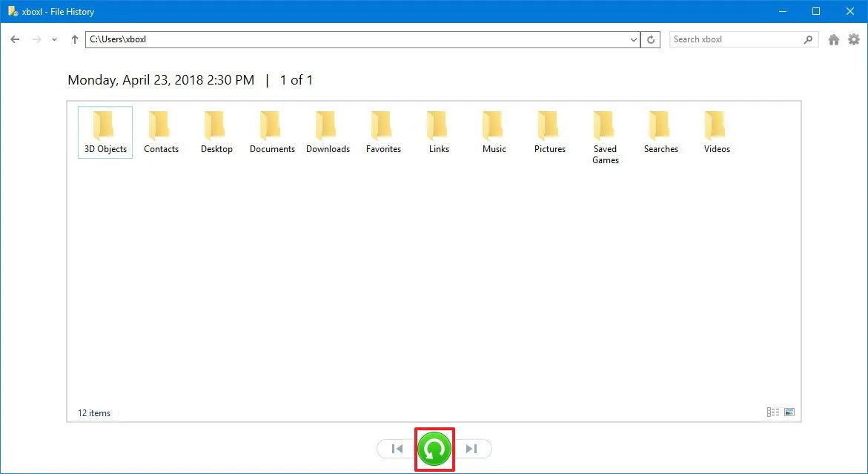Select the Music folder

494,132
